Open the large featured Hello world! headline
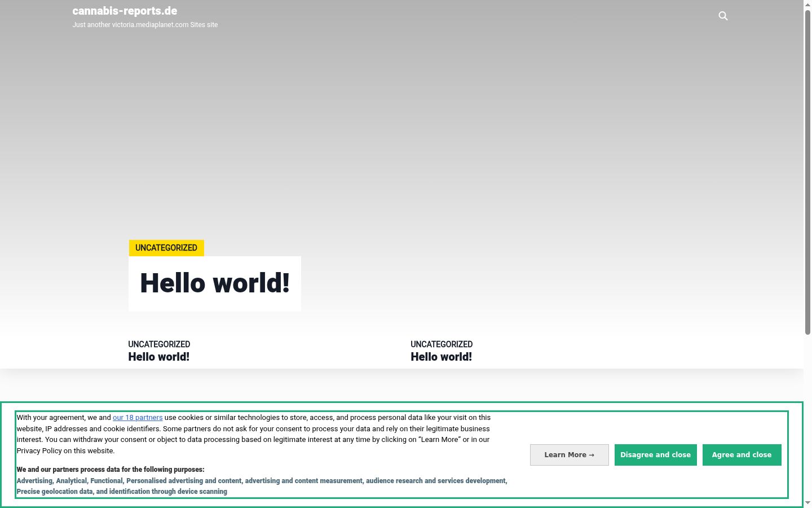 pos(215,283)
